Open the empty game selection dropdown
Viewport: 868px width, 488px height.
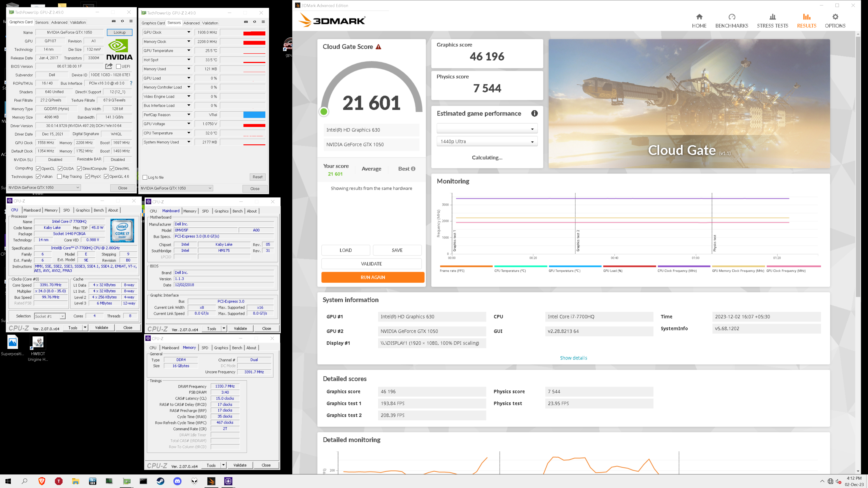click(x=487, y=129)
